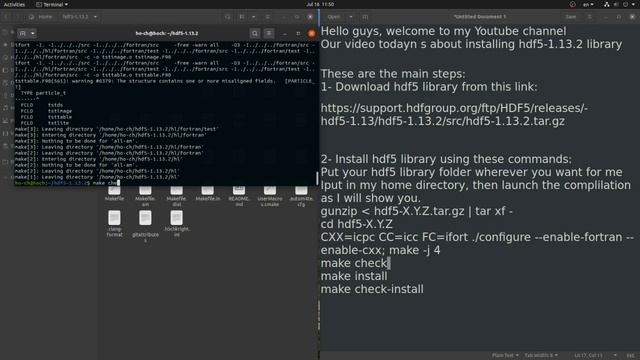This screenshot has width=640, height=360.
Task: Click the 'Hello guys, welcome' first line
Action: (x=443, y=31)
